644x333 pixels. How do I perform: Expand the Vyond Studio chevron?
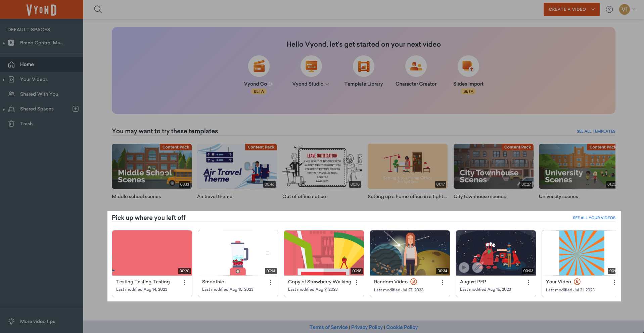pos(327,84)
